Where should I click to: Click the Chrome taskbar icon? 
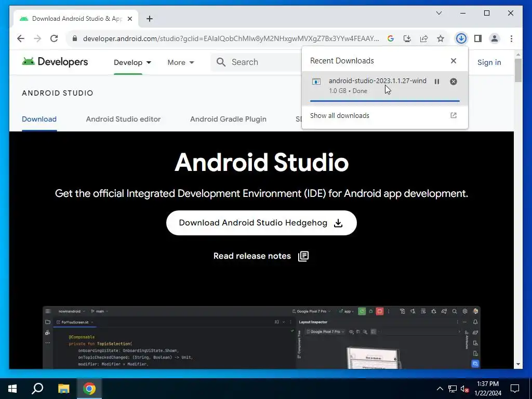(x=89, y=389)
